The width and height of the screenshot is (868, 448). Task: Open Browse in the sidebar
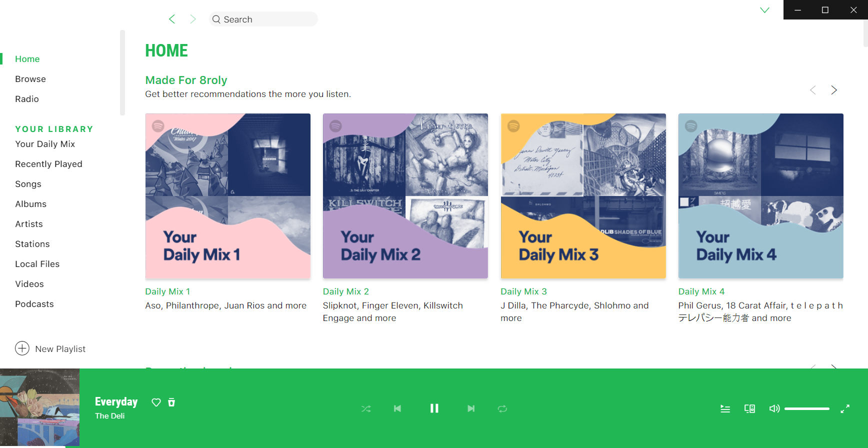(x=30, y=79)
